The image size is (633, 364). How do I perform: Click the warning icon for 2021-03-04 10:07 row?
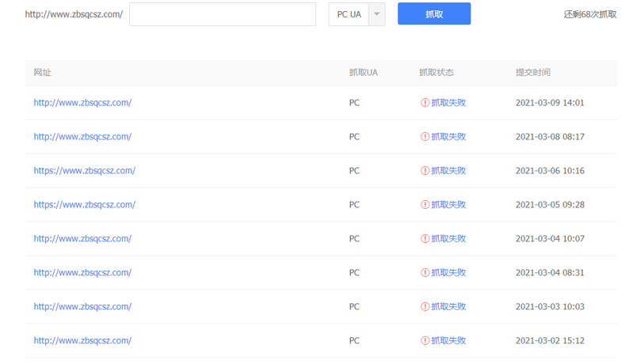click(425, 239)
